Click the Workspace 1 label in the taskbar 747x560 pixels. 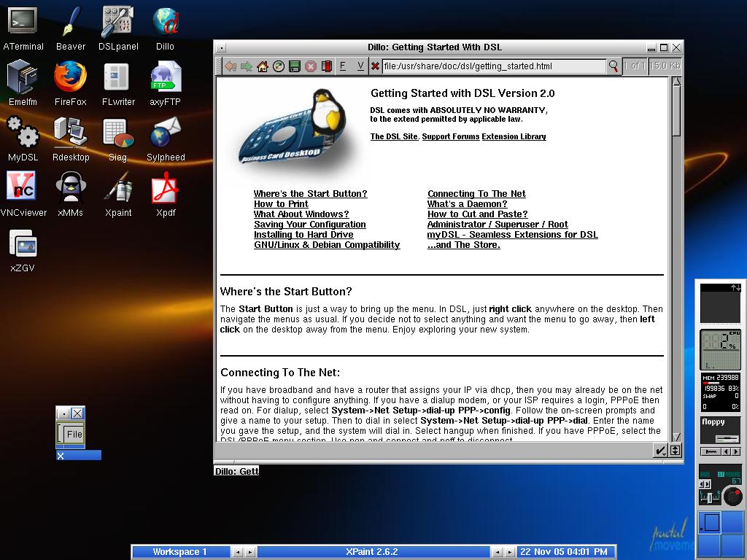[x=179, y=552]
